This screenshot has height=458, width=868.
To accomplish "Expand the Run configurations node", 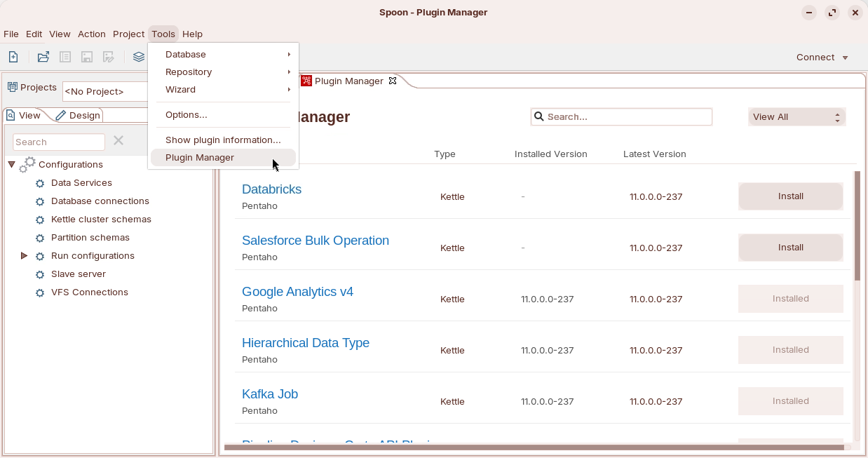I will (24, 256).
